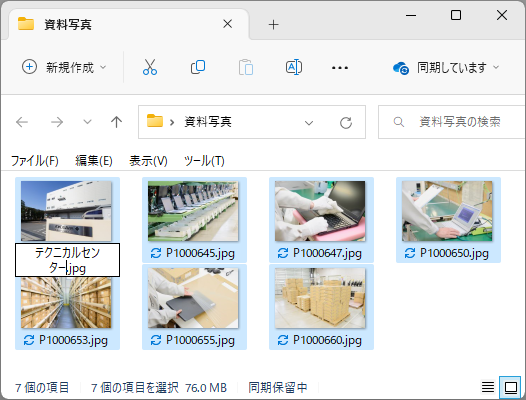Image resolution: width=526 pixels, height=400 pixels.
Task: Close the 資料写真 tab
Action: click(x=227, y=24)
